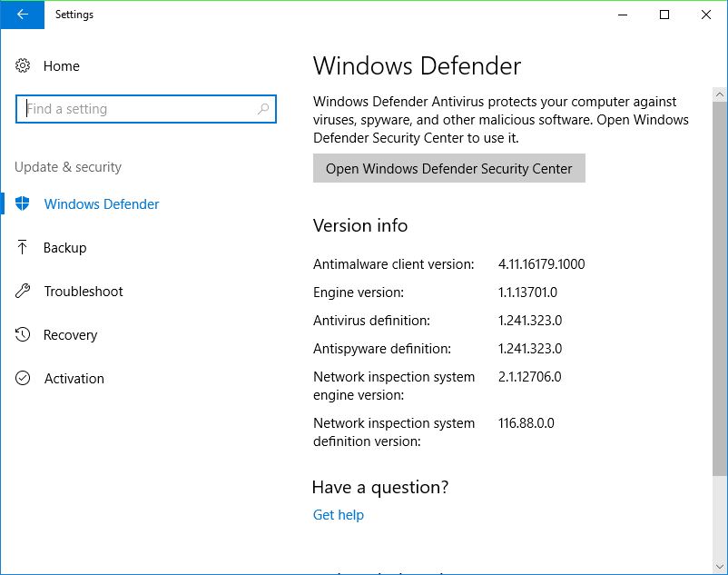Click the Backup upload arrow icon
Screen dimensions: 728x575
pos(23,247)
